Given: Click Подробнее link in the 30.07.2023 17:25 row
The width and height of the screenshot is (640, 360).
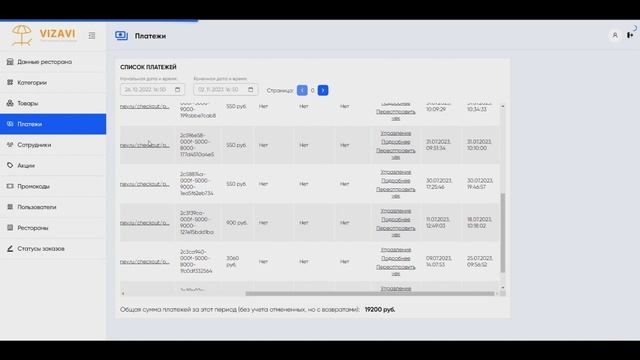Looking at the screenshot, I should pyautogui.click(x=396, y=181).
